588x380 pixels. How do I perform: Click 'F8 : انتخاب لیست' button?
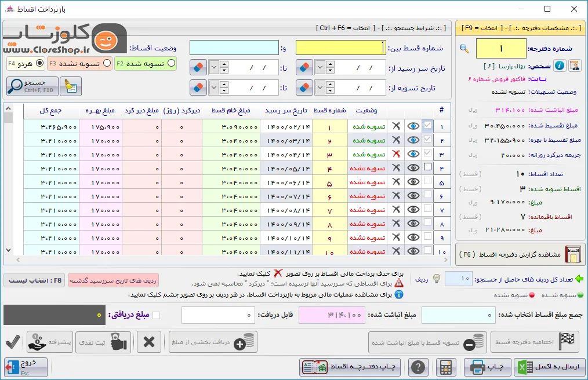tap(34, 280)
